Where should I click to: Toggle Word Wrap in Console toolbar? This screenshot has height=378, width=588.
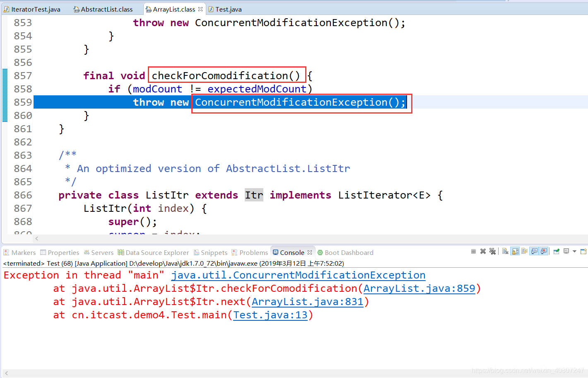click(524, 251)
